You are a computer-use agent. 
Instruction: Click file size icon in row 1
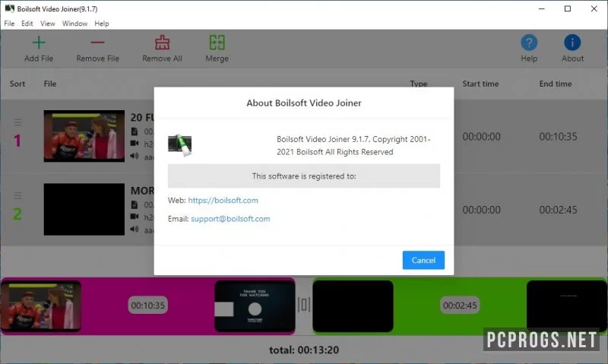click(x=135, y=131)
